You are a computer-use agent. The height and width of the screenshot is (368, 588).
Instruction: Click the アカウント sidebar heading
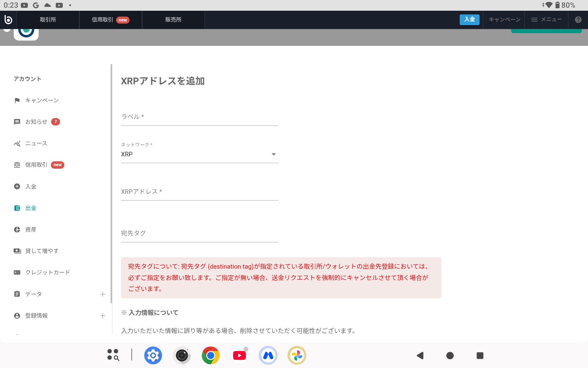(28, 79)
